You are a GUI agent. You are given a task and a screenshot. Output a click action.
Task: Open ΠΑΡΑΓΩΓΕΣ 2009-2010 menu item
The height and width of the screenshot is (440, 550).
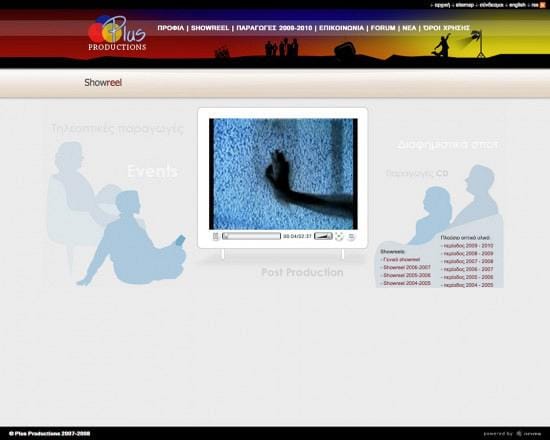(x=274, y=28)
